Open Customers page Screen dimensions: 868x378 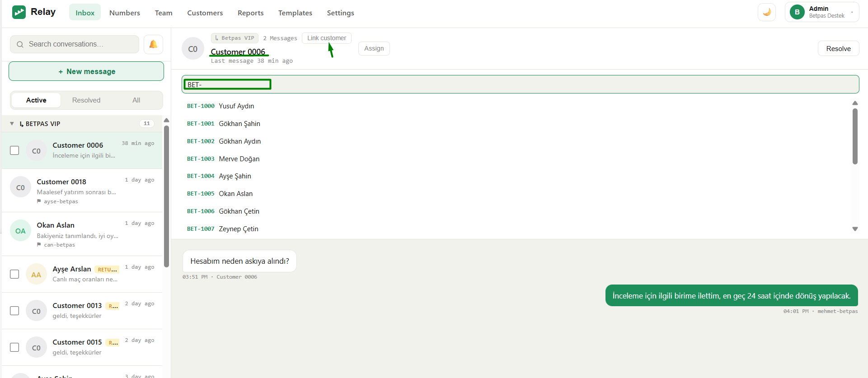(205, 13)
